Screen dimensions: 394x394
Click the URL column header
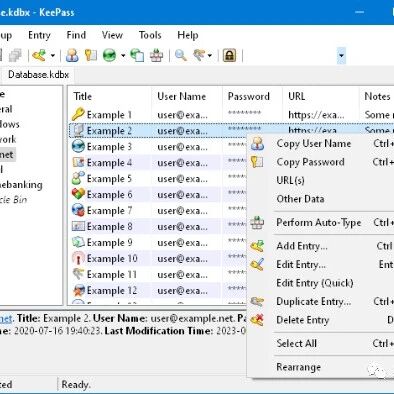tap(321, 96)
